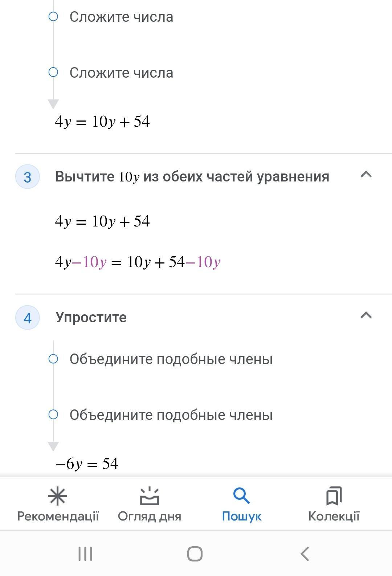Tap the equation −6y = 54

click(x=87, y=464)
